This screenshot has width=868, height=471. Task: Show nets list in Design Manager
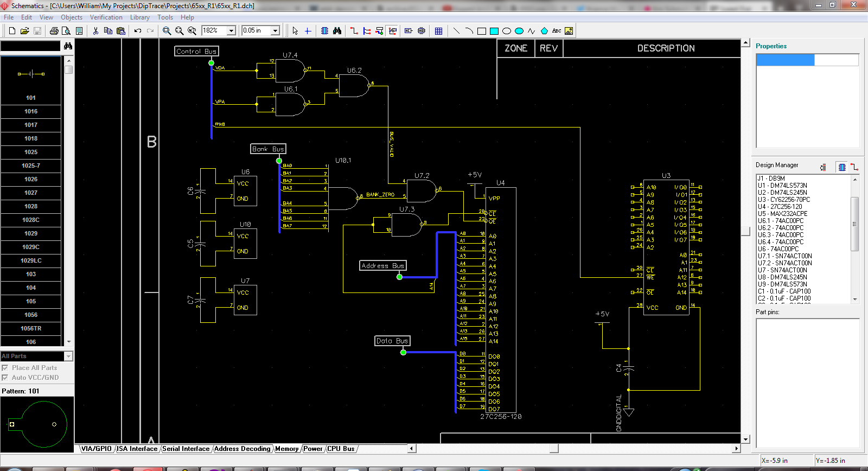pyautogui.click(x=854, y=167)
